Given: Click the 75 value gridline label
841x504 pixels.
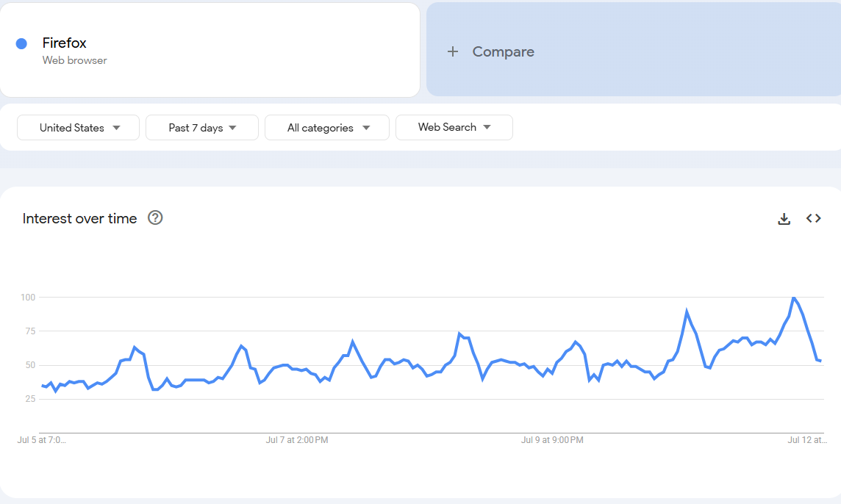Looking at the screenshot, I should tap(30, 331).
